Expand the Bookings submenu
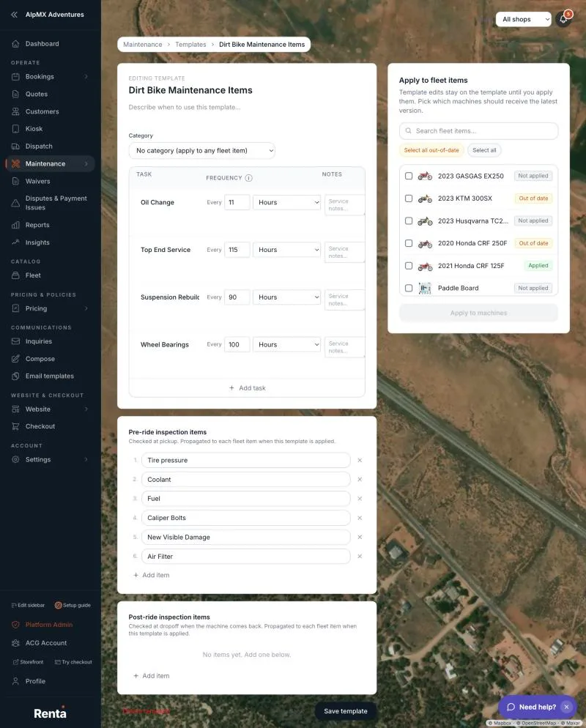Viewport: 586px width, 728px height. [86, 77]
